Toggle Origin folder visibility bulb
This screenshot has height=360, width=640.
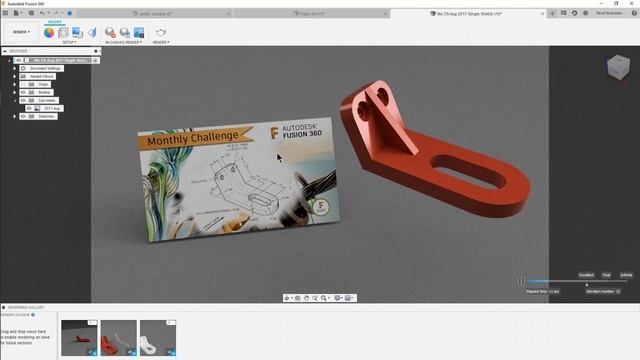tap(23, 84)
